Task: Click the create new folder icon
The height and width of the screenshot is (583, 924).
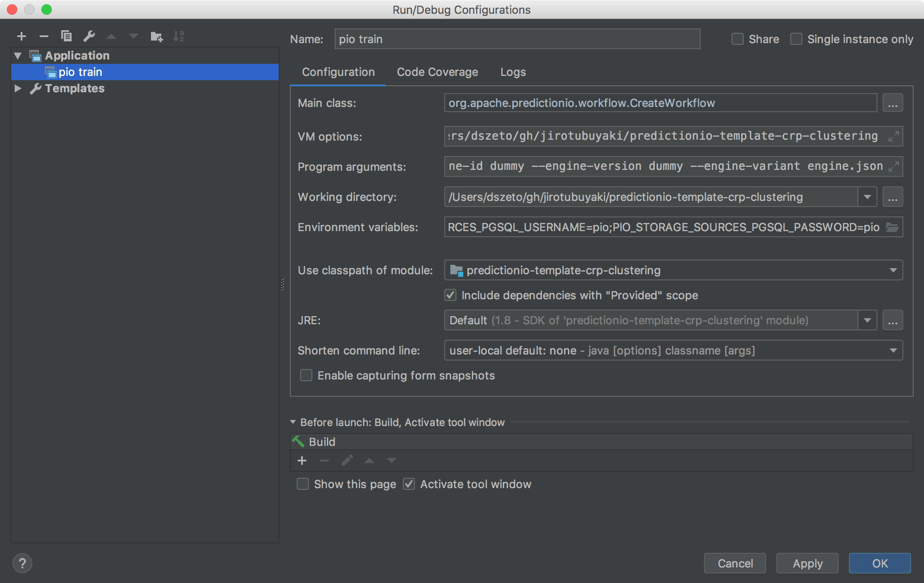Action: (156, 37)
